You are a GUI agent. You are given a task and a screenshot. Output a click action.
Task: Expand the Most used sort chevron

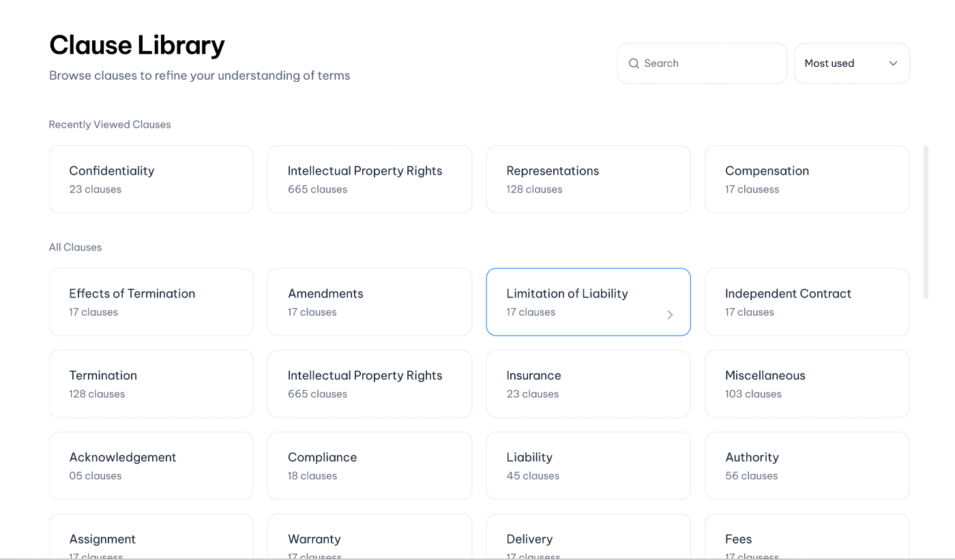coord(893,63)
